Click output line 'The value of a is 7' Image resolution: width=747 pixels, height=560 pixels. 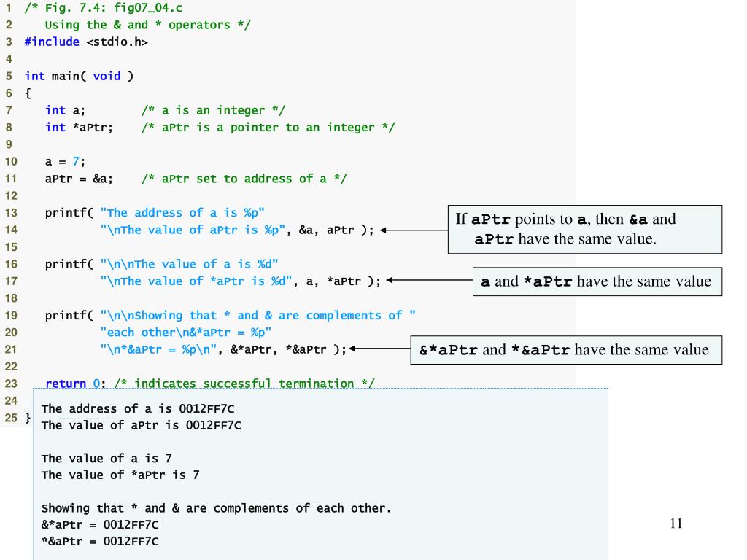[x=107, y=459]
